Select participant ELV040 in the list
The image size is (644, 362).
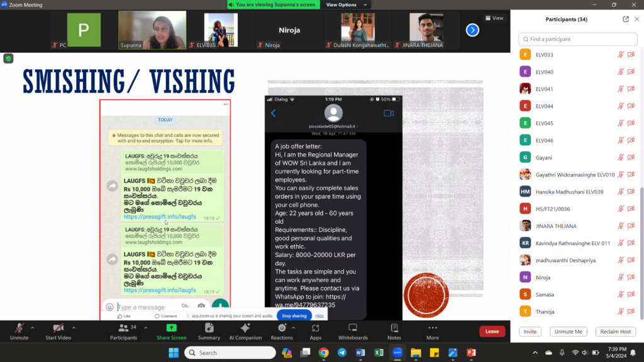pyautogui.click(x=577, y=72)
